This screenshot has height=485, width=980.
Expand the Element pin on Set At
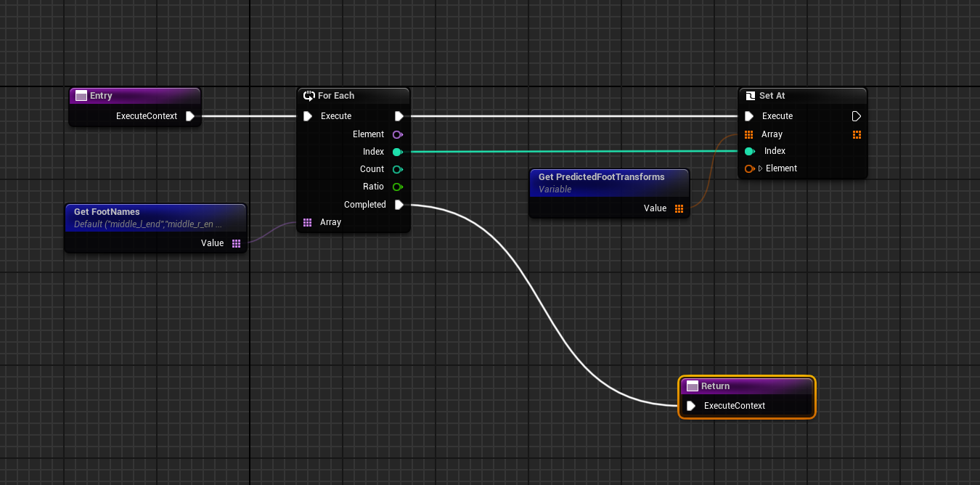761,168
